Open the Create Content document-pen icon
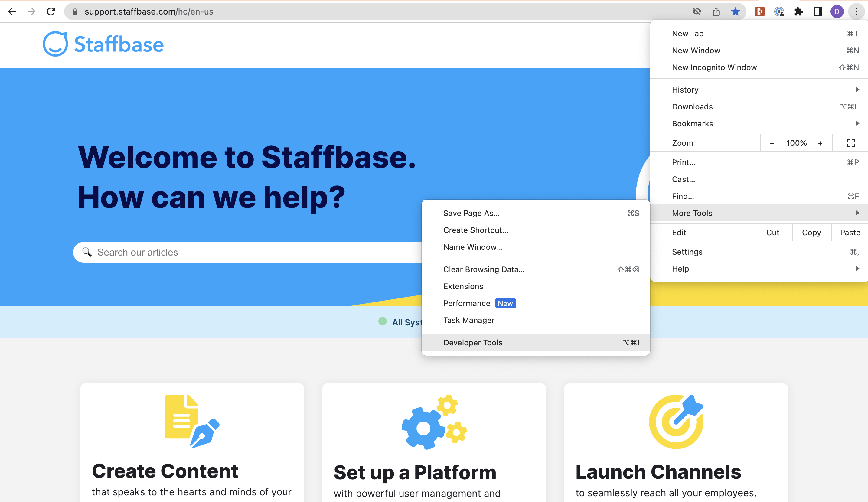This screenshot has height=502, width=868. tap(192, 421)
